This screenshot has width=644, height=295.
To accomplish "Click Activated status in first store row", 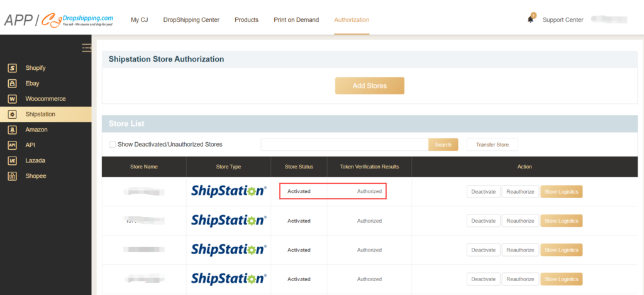I will (299, 191).
